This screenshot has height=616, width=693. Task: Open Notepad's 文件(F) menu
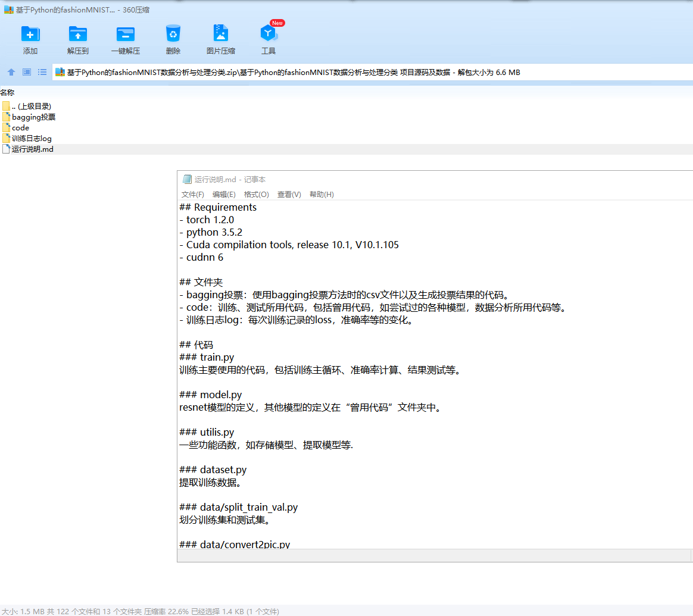(193, 195)
